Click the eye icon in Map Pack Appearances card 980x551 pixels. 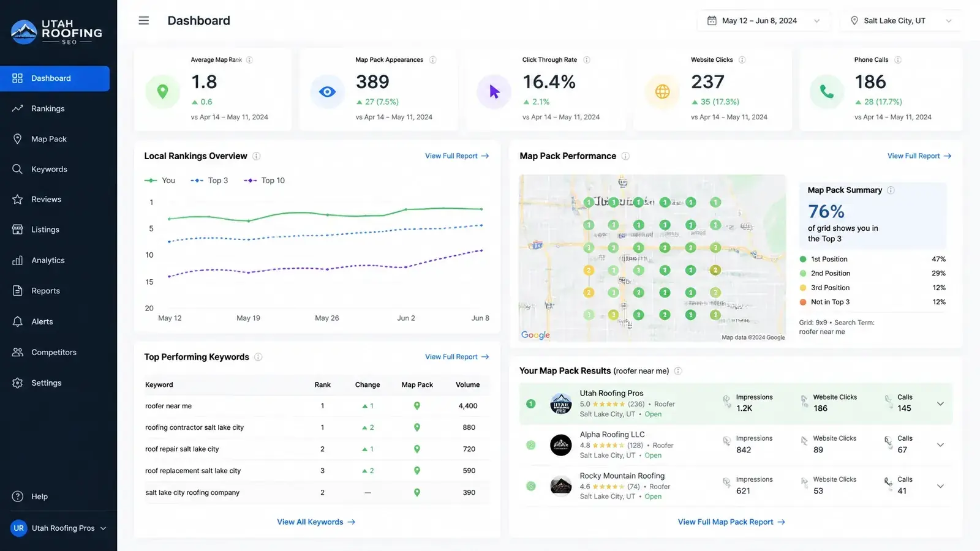coord(328,92)
